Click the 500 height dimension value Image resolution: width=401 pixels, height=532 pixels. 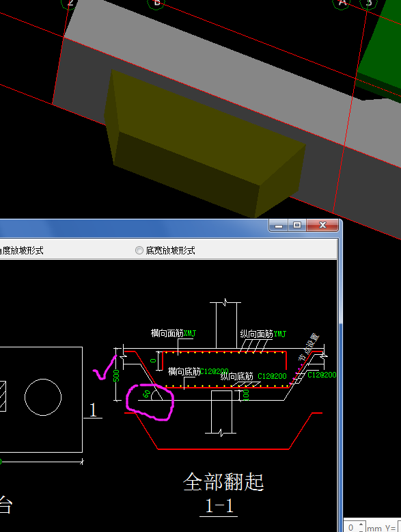pyautogui.click(x=116, y=376)
